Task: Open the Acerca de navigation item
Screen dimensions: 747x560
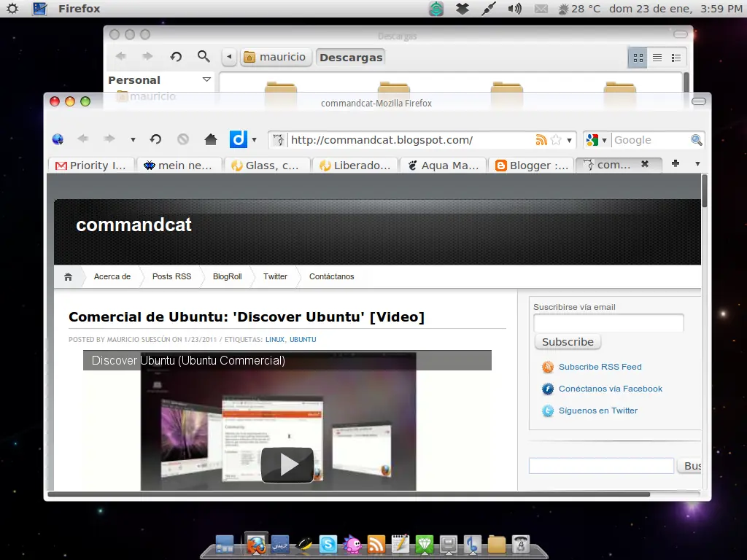Action: coord(112,276)
